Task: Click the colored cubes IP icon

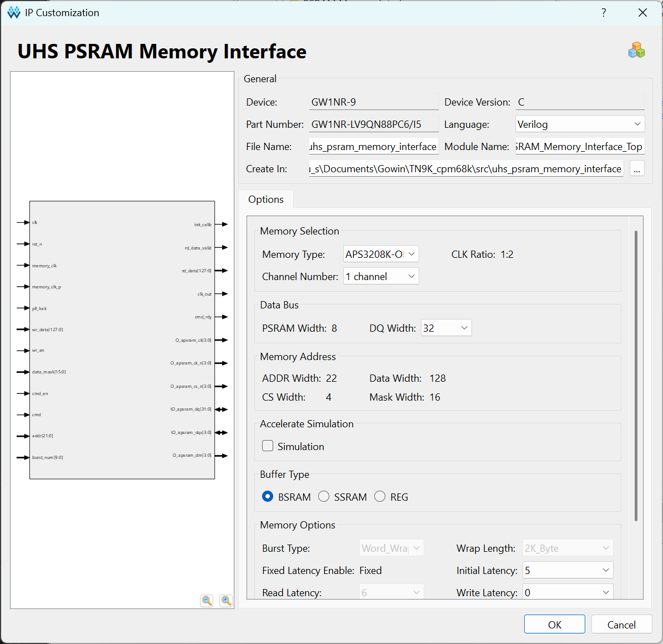Action: [x=636, y=50]
